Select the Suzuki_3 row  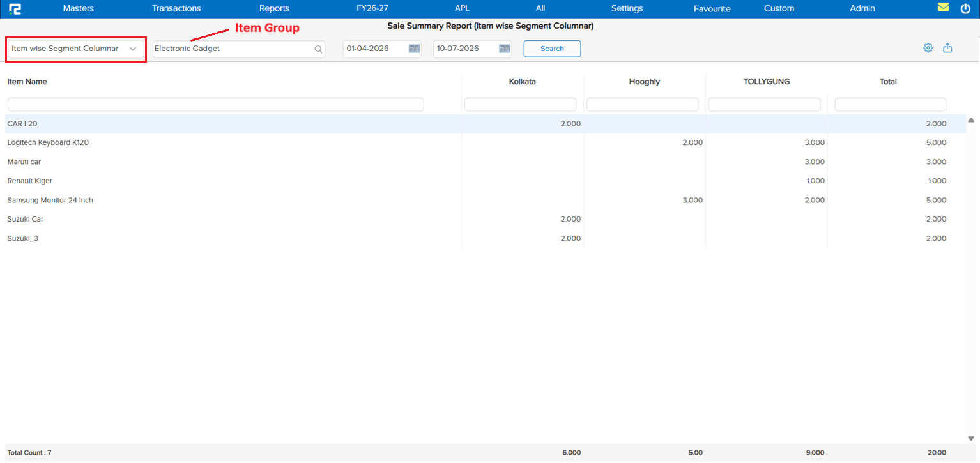click(486, 238)
